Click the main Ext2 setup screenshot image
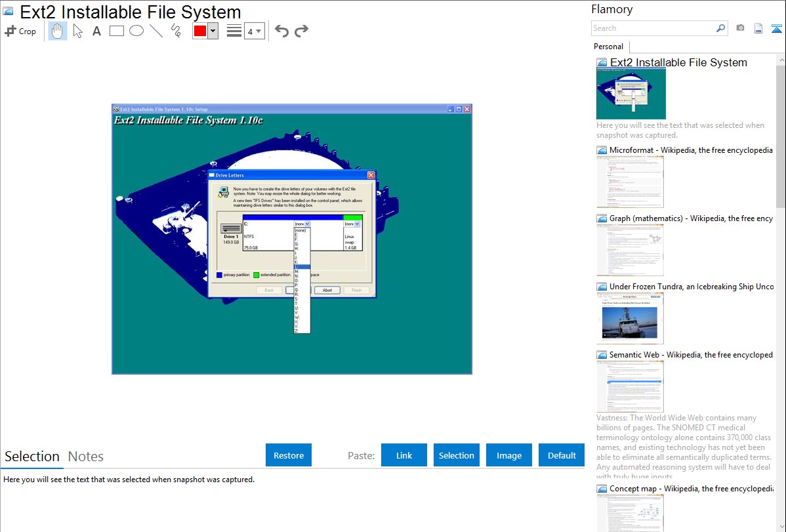 click(292, 239)
